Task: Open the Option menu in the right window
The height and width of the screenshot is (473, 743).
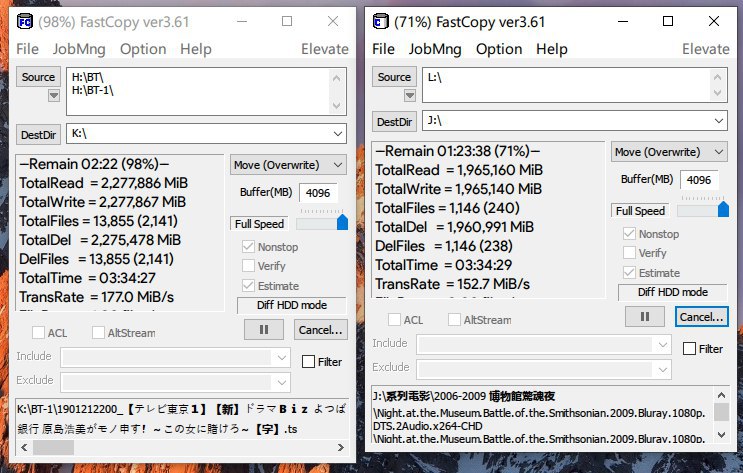Action: [499, 49]
